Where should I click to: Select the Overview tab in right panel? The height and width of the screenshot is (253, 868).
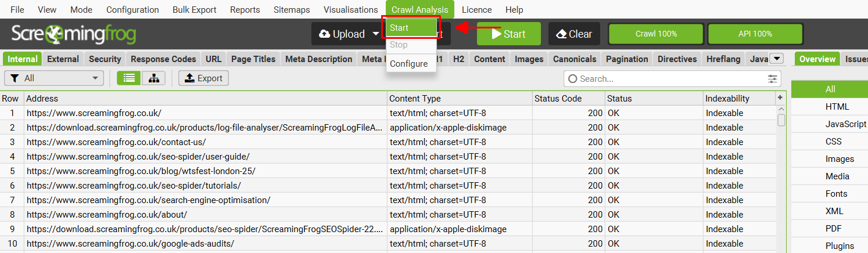817,59
